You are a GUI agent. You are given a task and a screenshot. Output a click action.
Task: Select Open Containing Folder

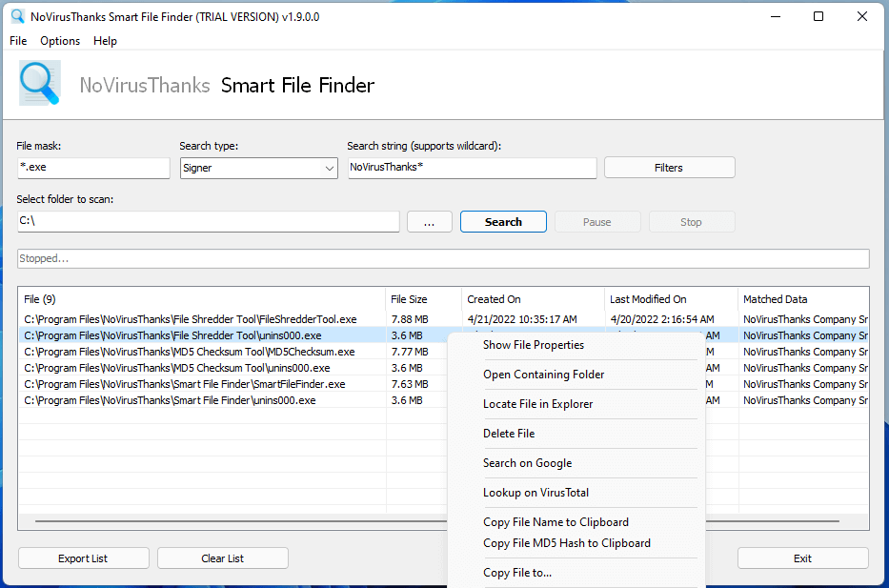(x=544, y=375)
